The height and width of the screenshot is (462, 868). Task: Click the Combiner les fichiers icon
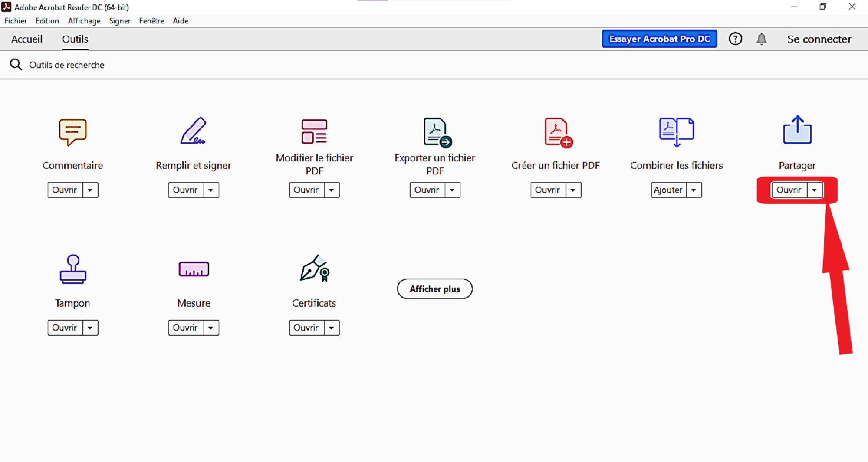coord(677,132)
